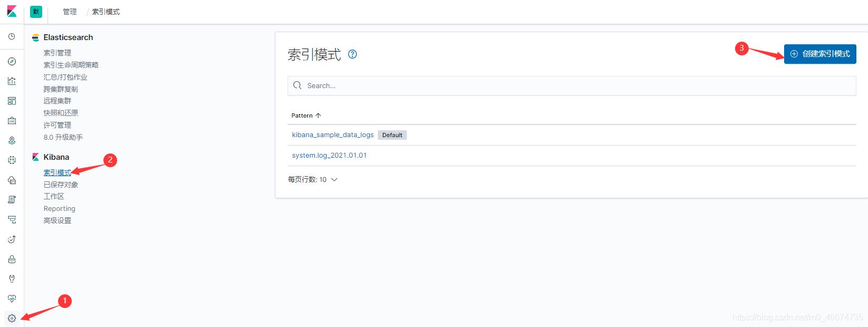
Task: Open Uptime icon in sidebar
Action: [x=12, y=239]
